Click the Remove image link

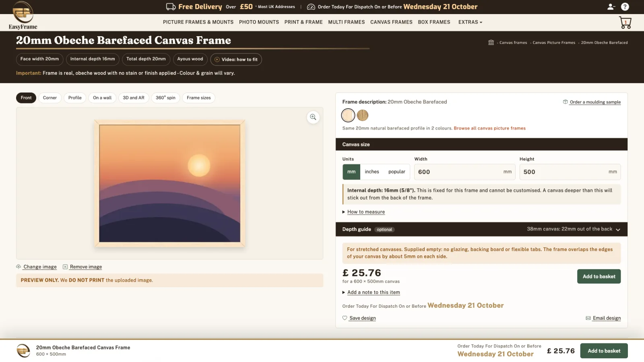pos(86,267)
